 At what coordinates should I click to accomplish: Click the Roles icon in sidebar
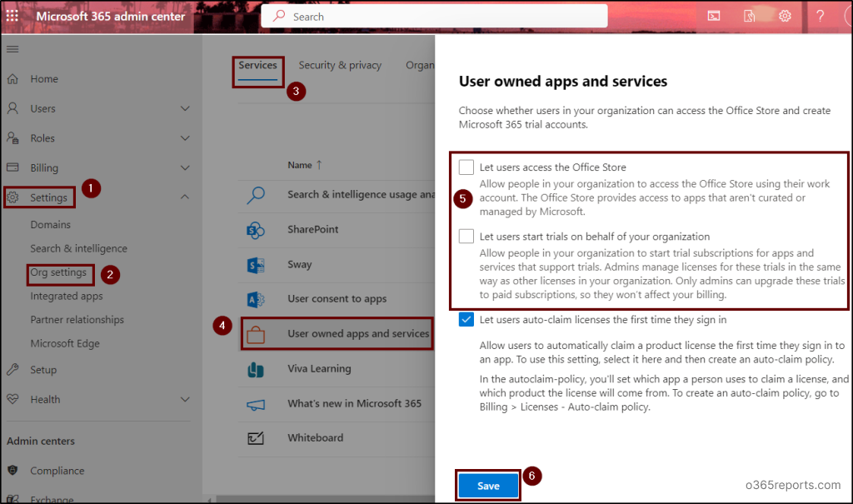[x=12, y=138]
